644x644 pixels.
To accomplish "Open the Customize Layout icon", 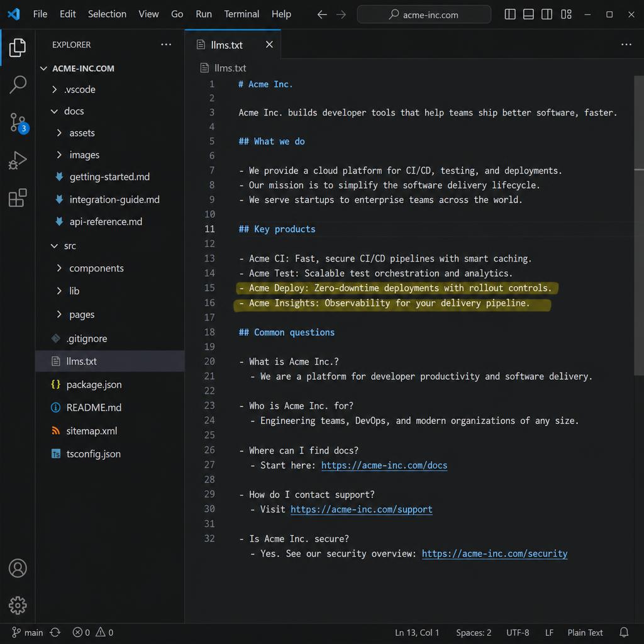I will coord(566,14).
